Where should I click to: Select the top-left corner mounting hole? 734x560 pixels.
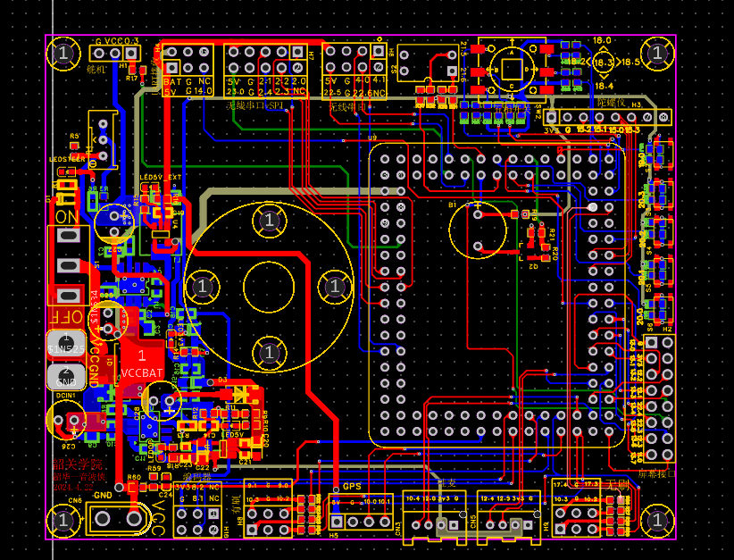(63, 53)
